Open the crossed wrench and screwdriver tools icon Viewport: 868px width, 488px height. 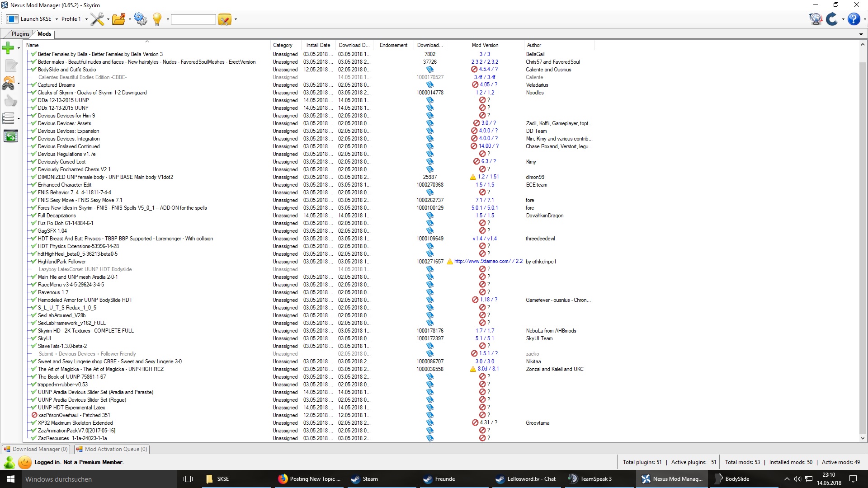click(97, 19)
